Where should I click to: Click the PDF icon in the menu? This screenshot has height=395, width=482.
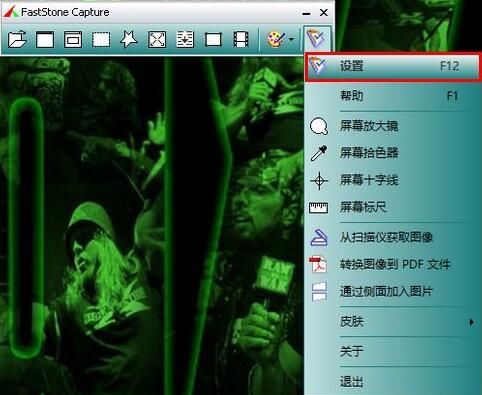pyautogui.click(x=318, y=265)
